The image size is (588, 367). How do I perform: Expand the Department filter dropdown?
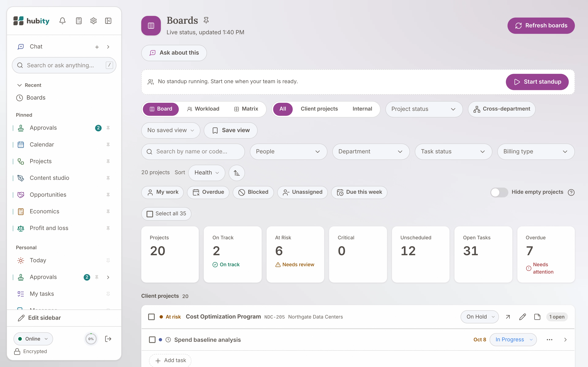point(371,151)
